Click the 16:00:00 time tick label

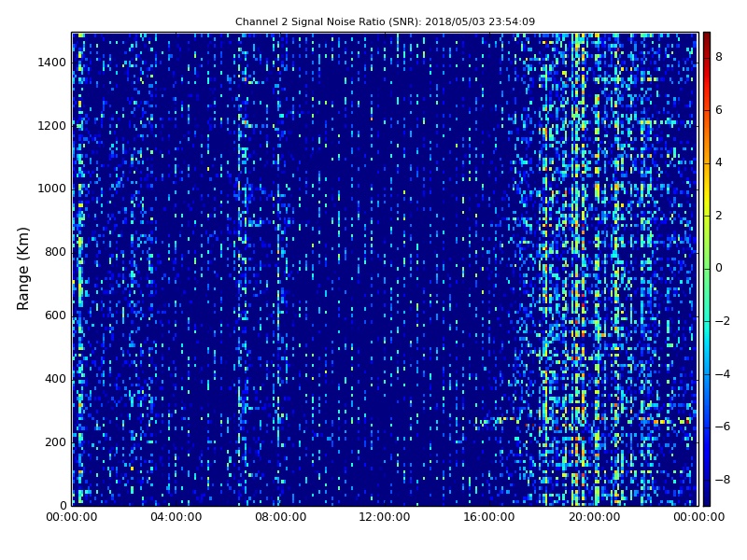pos(489,517)
